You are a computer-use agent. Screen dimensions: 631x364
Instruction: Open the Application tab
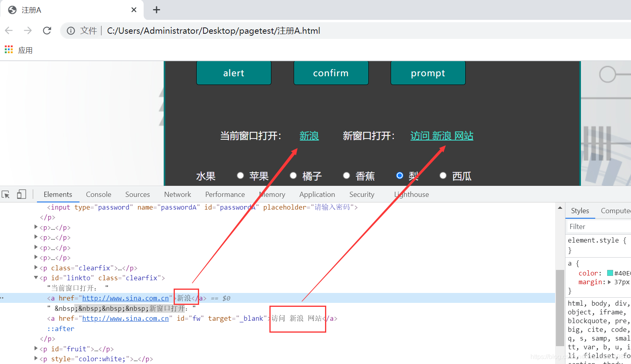tap(317, 195)
